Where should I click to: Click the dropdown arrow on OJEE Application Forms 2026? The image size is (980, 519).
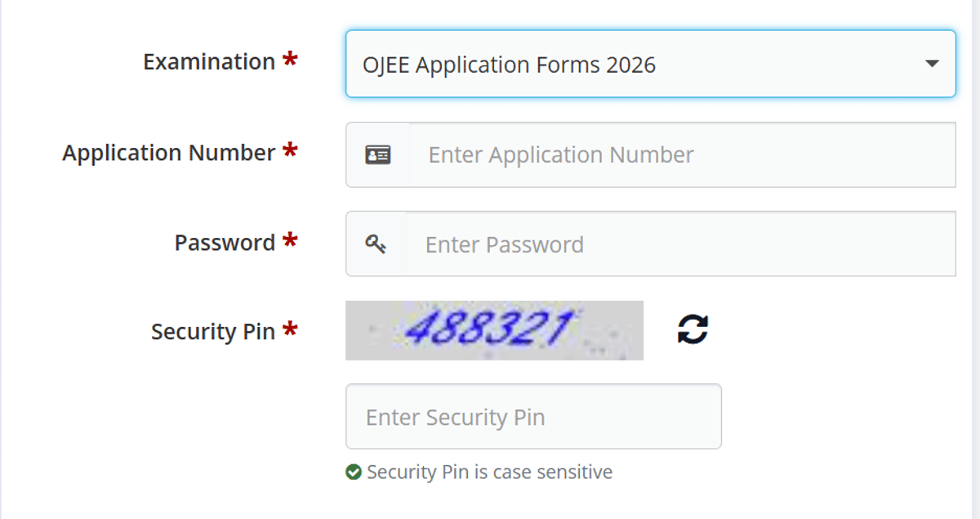click(x=931, y=64)
